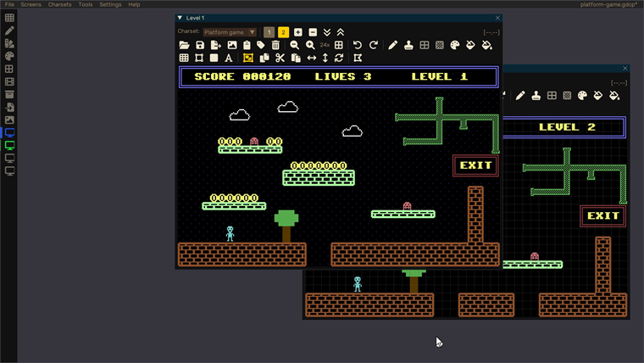Viewport: 644px width, 363px height.
Task: Select the text 'A' tool in Level 1
Action: pos(229,58)
